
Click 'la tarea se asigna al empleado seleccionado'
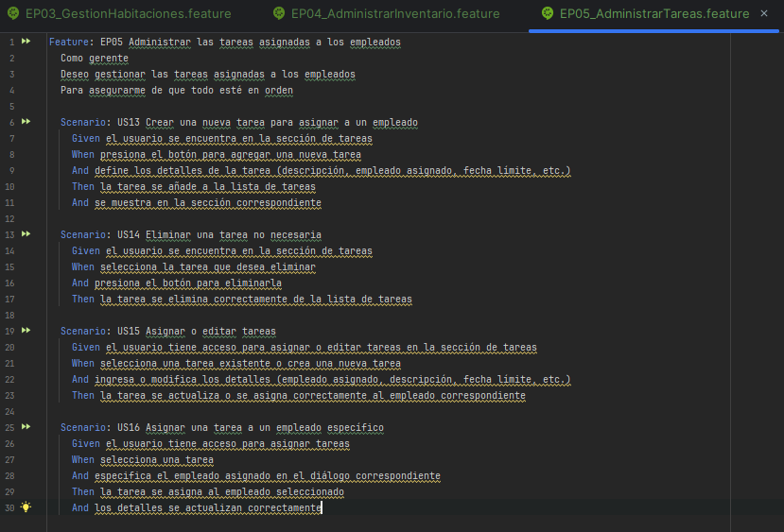point(222,492)
